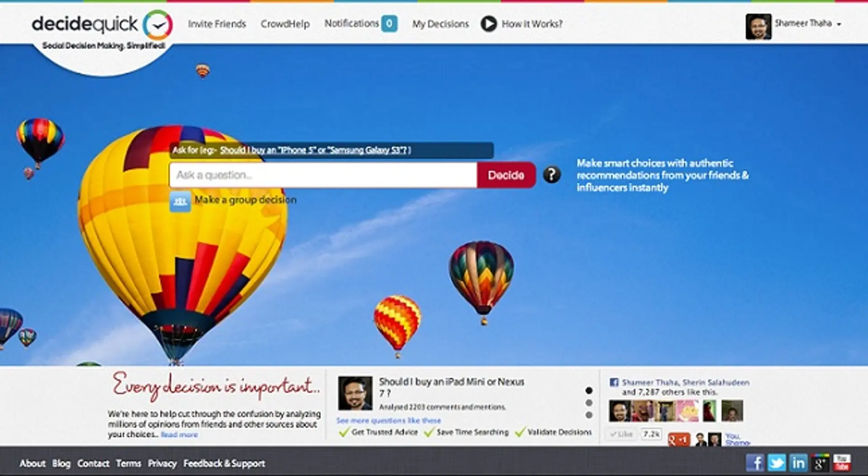
Task: Open Contact link in footer
Action: 93,463
